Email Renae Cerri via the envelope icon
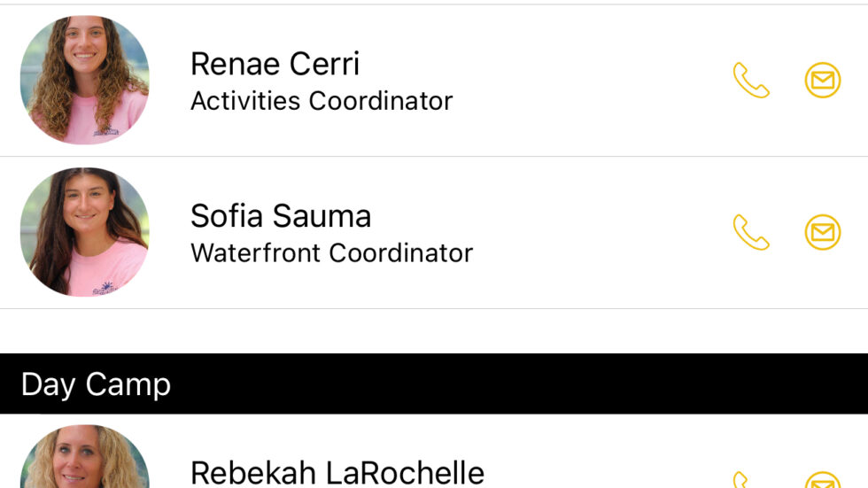This screenshot has width=868, height=488. (x=823, y=81)
